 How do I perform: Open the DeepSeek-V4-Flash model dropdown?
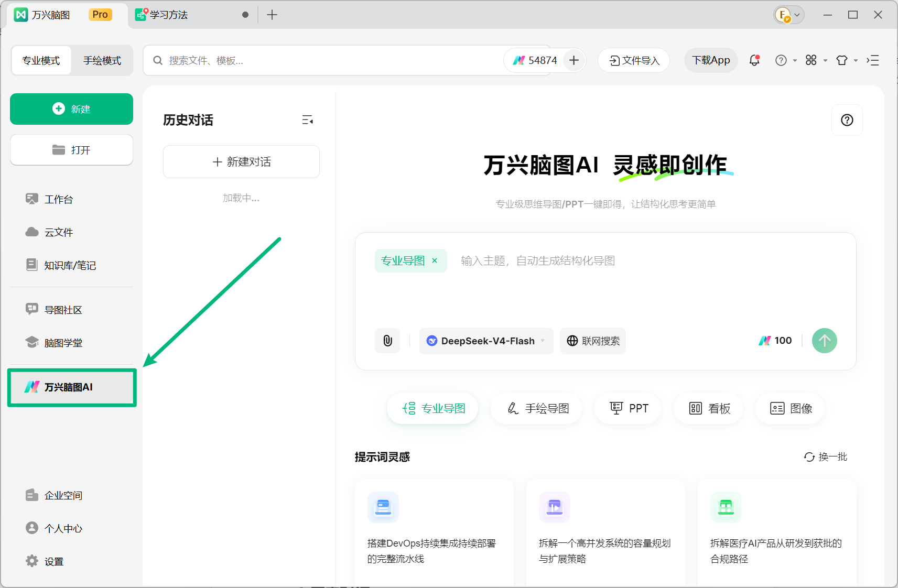486,341
